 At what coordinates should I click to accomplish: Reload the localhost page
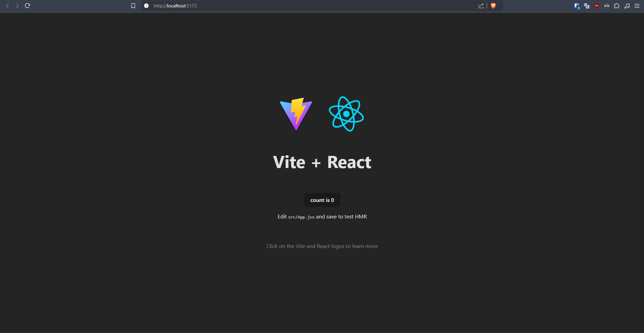point(28,6)
